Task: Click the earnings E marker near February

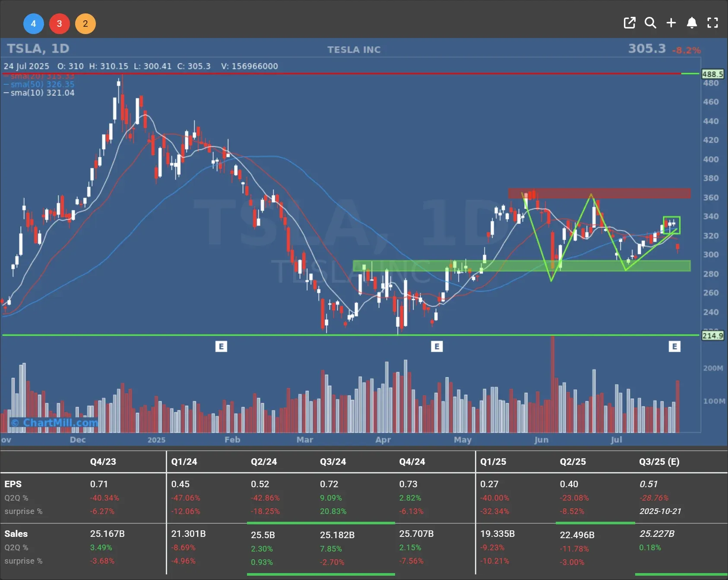Action: [221, 346]
